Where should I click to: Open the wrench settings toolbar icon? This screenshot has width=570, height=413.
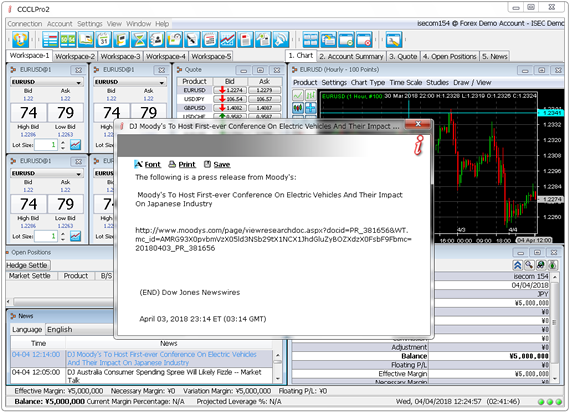[394, 40]
